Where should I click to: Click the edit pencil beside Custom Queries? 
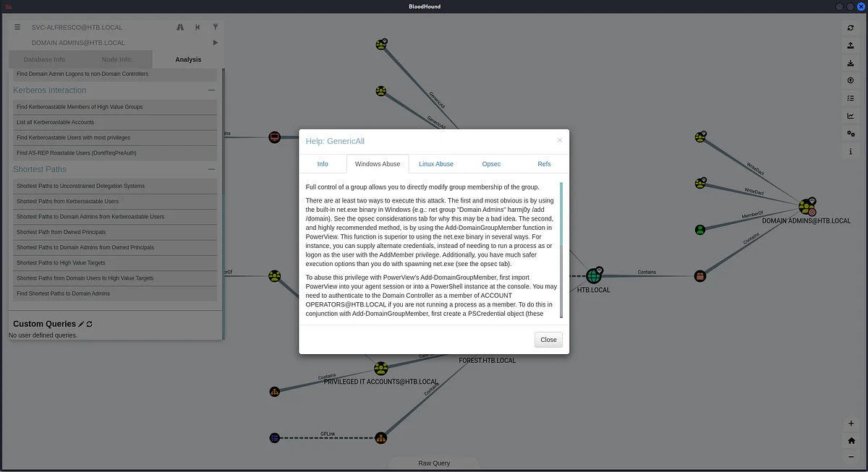pos(82,325)
